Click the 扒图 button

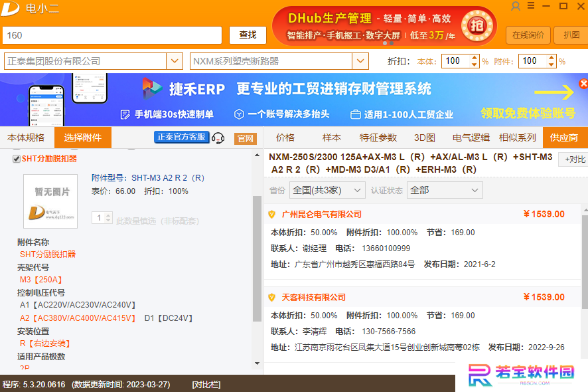tap(571, 35)
